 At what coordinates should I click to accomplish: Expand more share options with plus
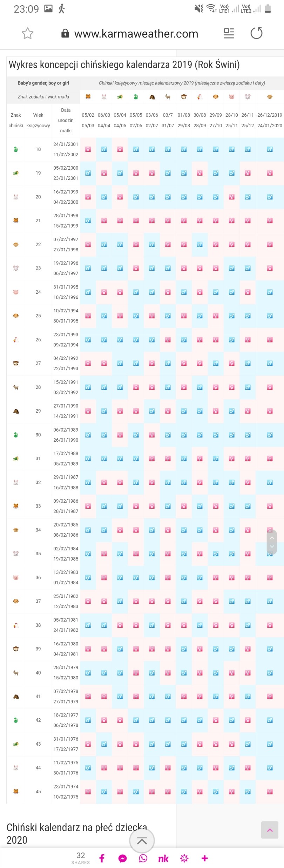pos(205,858)
